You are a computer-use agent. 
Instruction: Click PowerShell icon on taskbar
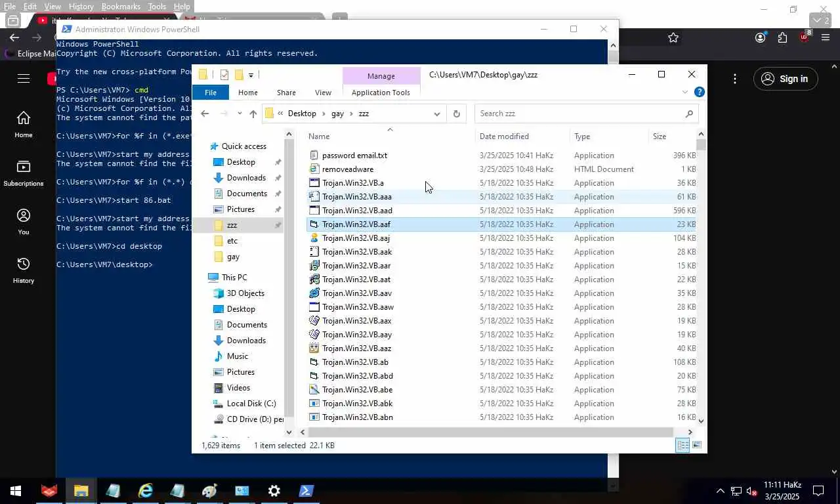(306, 491)
